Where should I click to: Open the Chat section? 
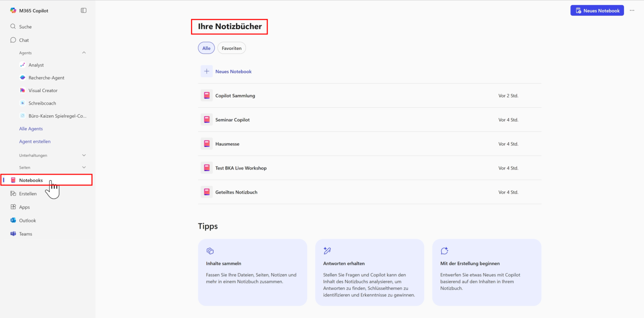pos(24,40)
